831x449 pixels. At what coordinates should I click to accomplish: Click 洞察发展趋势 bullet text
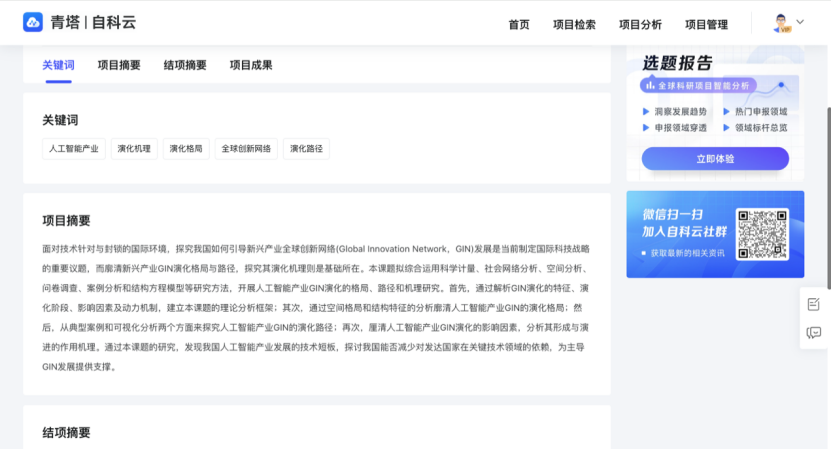point(680,111)
